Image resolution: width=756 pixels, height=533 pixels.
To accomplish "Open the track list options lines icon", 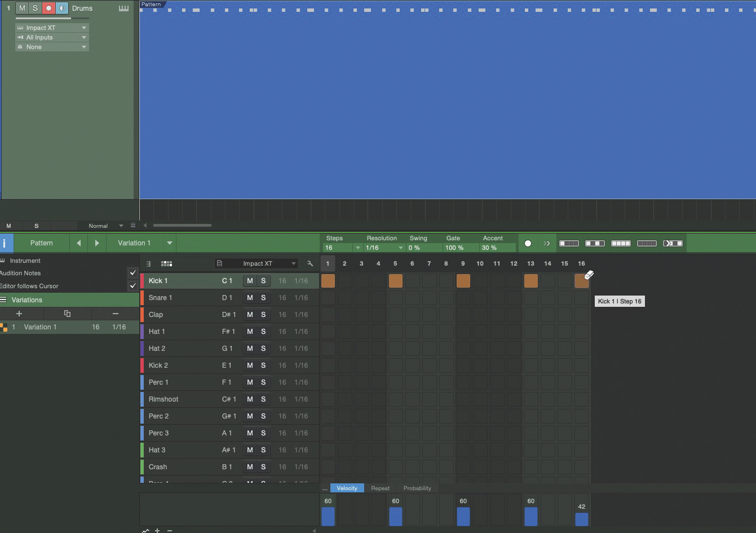I will coord(133,225).
